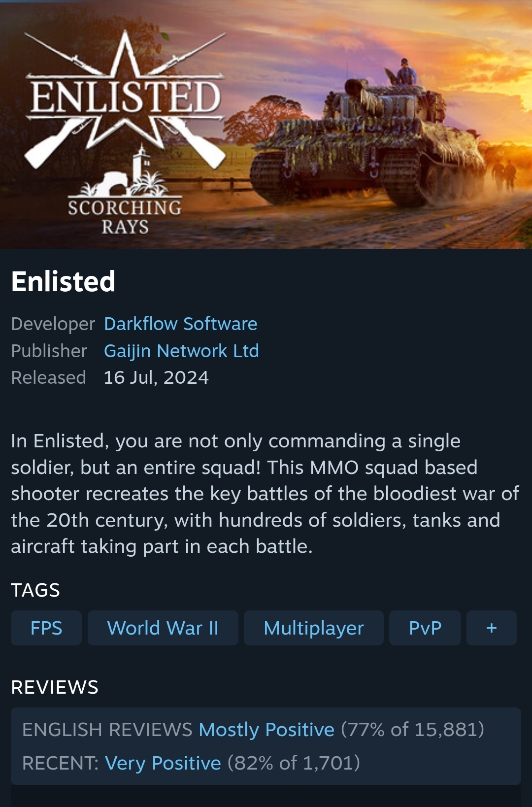Expand more tags with plus button
Image resolution: width=532 pixels, height=807 pixels.
click(x=492, y=628)
